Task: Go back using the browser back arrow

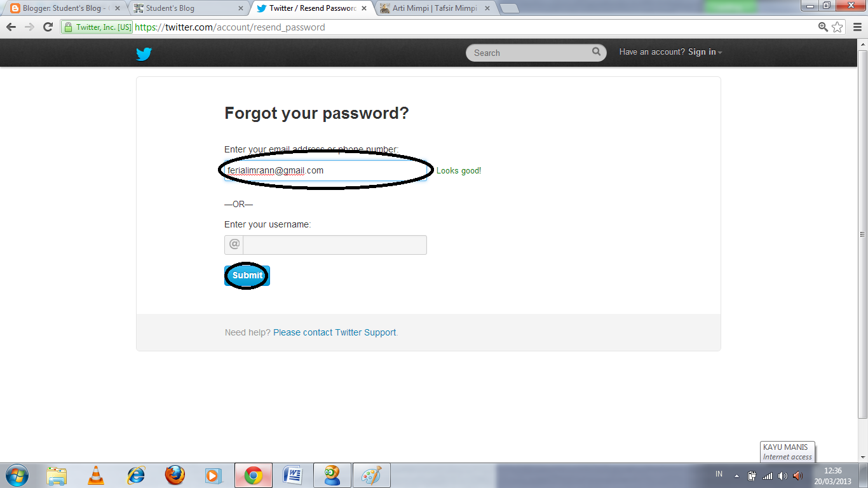Action: pyautogui.click(x=11, y=27)
